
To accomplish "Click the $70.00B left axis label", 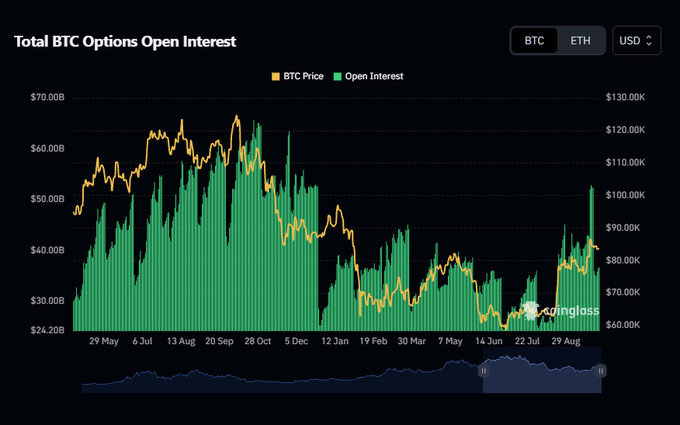I will coord(47,97).
